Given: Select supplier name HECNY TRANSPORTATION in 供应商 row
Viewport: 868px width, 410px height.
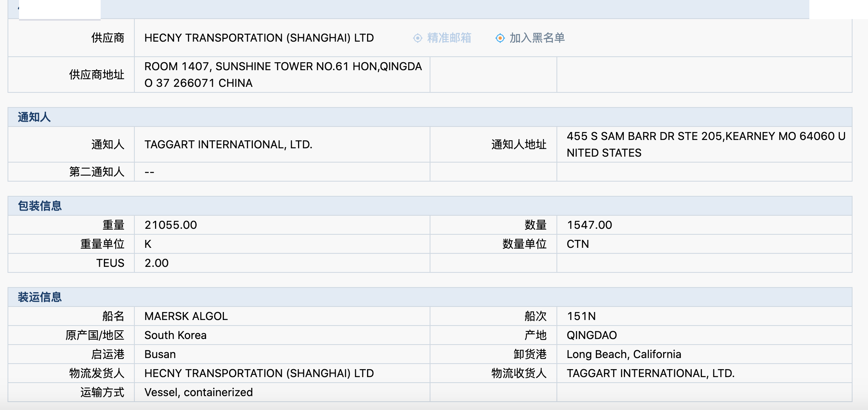Looking at the screenshot, I should [259, 38].
